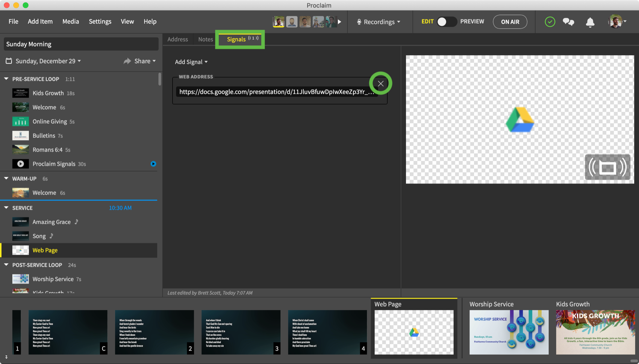Open the chat messages icon
This screenshot has height=364, width=639.
[568, 22]
